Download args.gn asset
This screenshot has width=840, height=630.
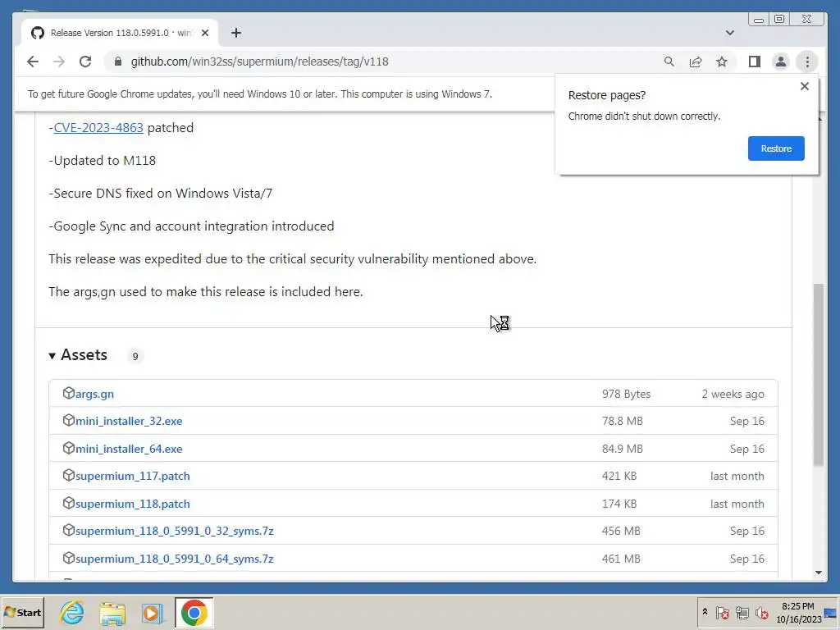coord(94,394)
